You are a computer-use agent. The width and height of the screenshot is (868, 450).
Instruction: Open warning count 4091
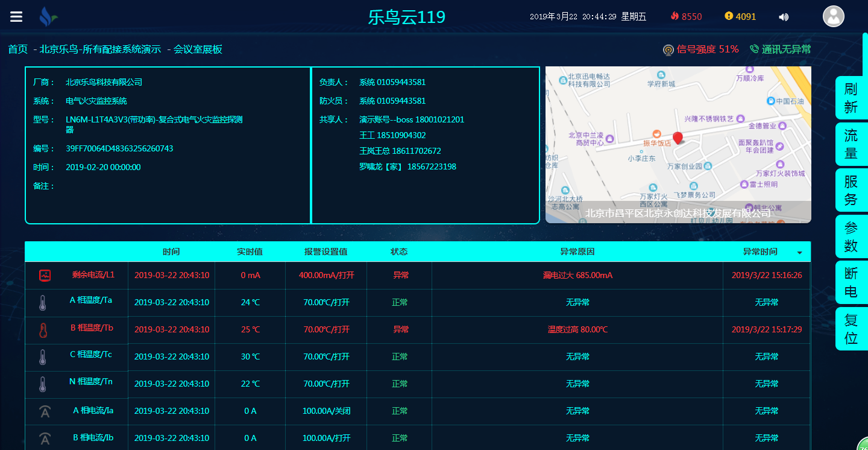tap(740, 16)
